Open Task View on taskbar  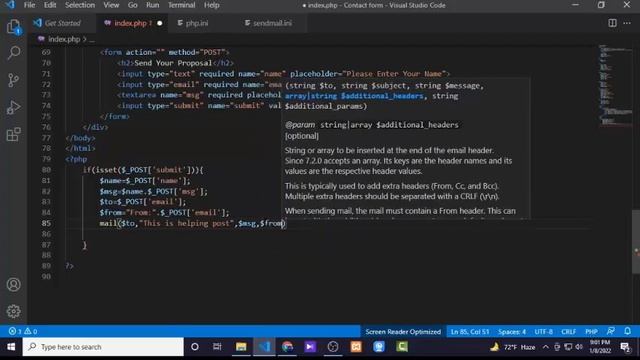tap(217, 347)
